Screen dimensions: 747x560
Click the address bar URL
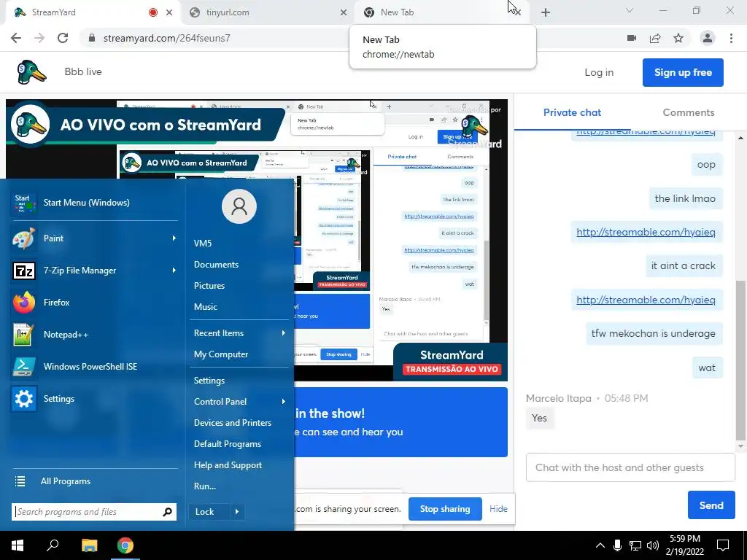pyautogui.click(x=167, y=38)
